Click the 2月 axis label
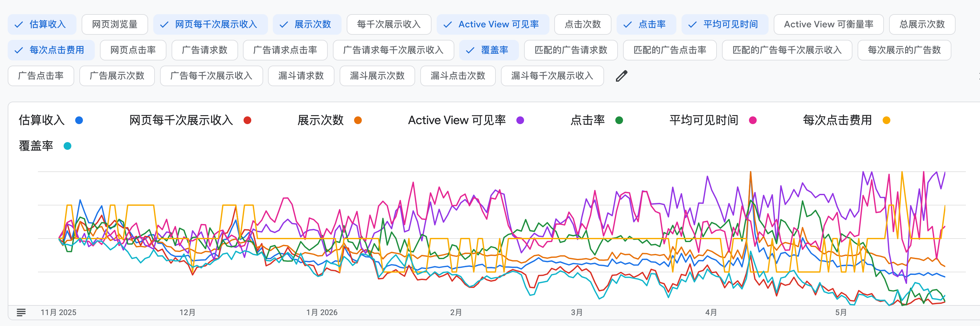This screenshot has height=326, width=980. 456,313
